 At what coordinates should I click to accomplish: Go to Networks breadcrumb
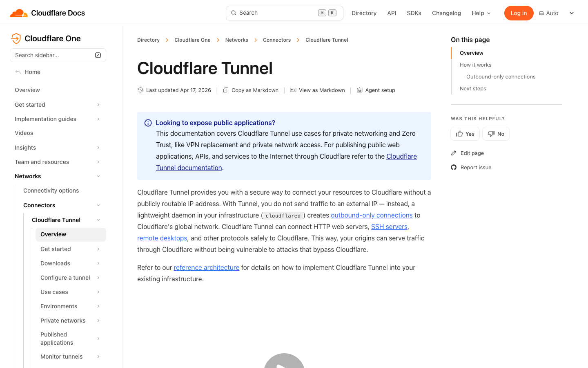click(x=237, y=40)
